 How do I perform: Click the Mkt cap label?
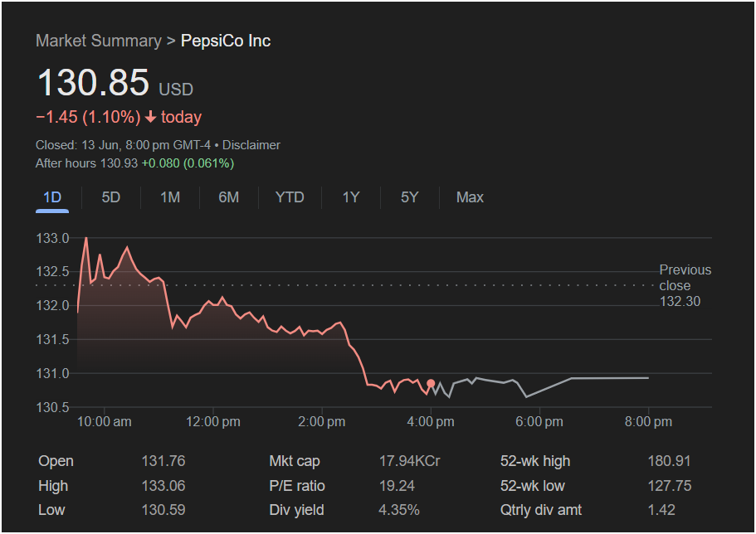coord(295,461)
